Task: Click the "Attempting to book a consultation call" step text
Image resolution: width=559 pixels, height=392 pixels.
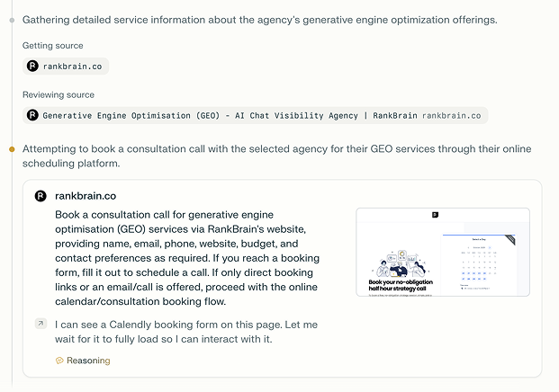Action: coord(277,156)
